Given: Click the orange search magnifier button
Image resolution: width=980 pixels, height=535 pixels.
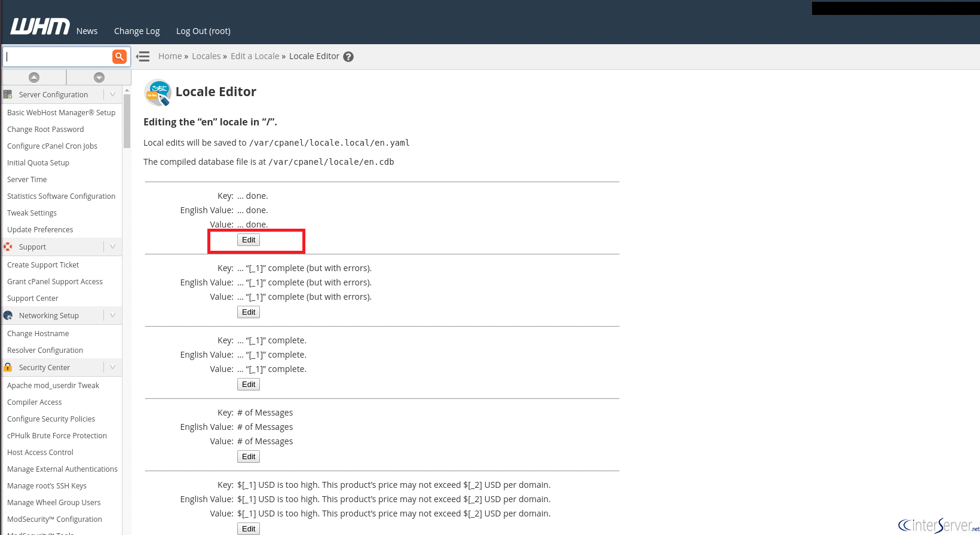Looking at the screenshot, I should (x=120, y=57).
